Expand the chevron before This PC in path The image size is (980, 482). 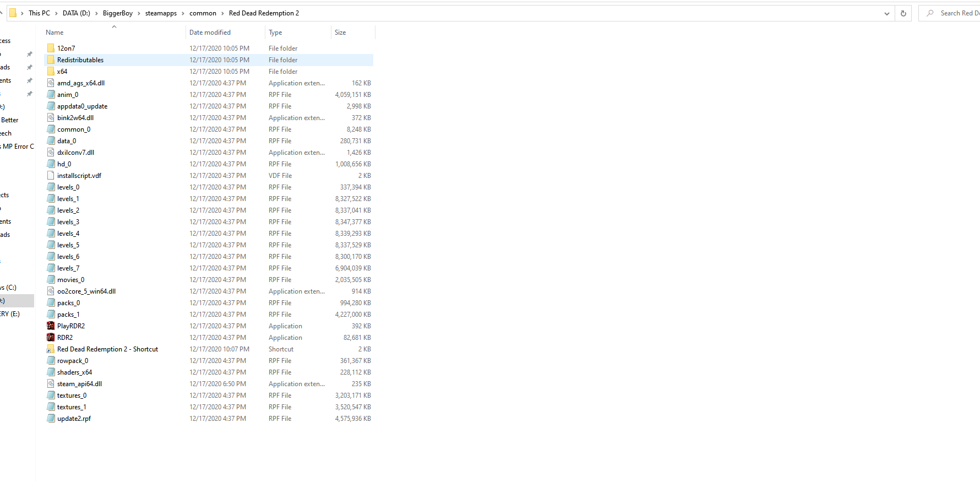22,13
